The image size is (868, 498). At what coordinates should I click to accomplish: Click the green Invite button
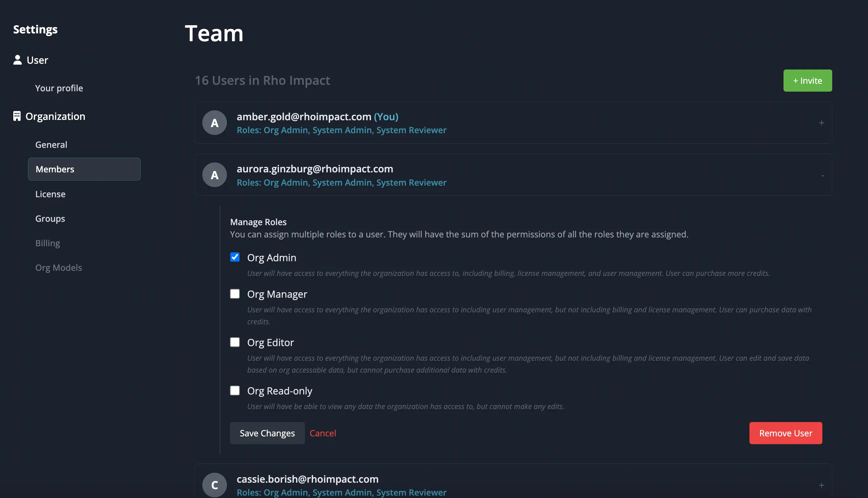(x=807, y=80)
